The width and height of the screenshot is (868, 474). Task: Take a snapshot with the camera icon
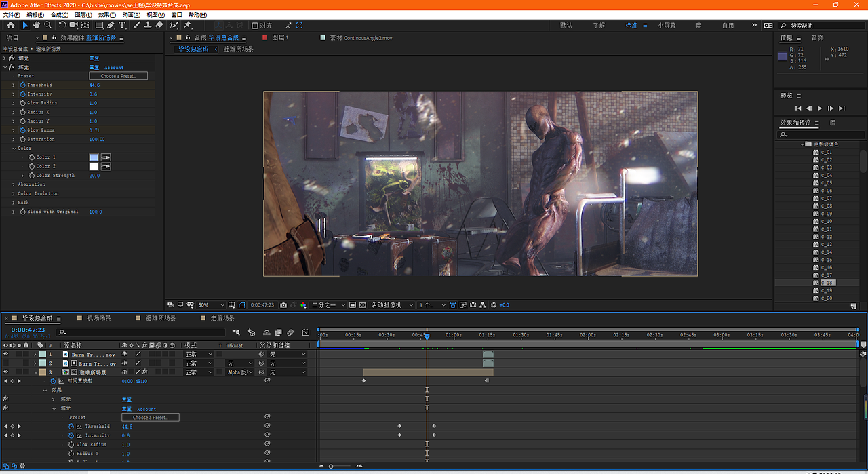283,305
